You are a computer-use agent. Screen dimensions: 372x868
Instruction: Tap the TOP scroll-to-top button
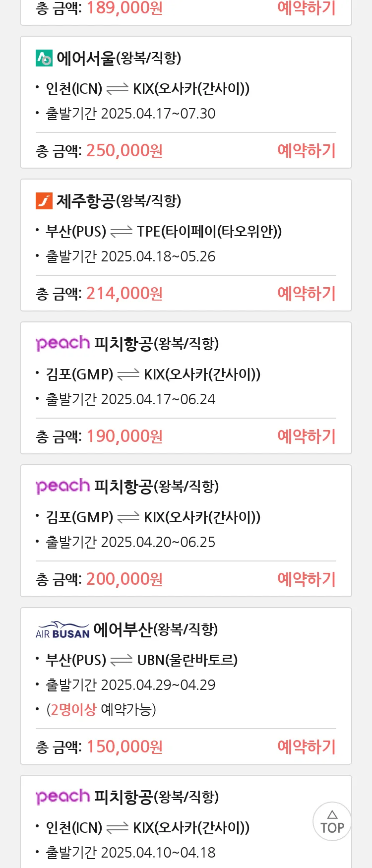point(332,821)
